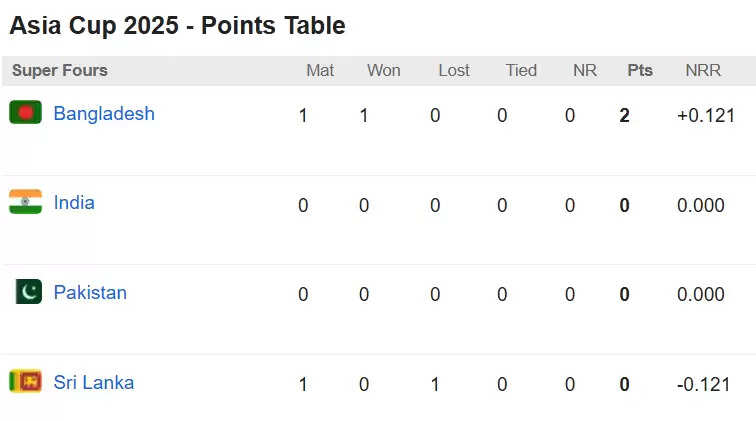The width and height of the screenshot is (756, 421).
Task: Click the Mat column header
Action: tap(320, 70)
